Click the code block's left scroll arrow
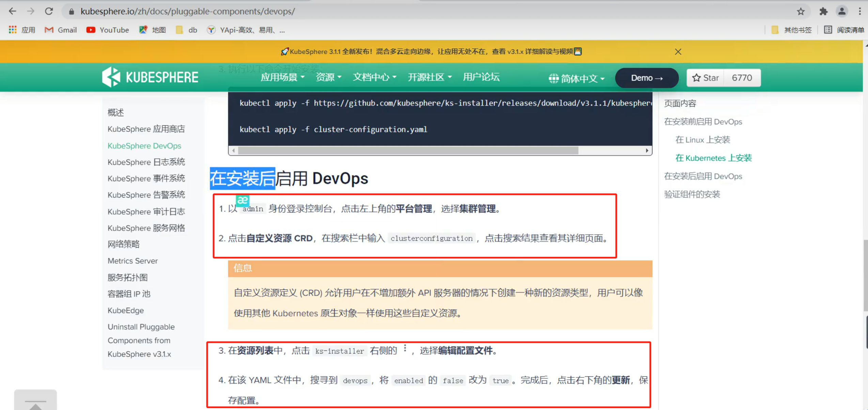The height and width of the screenshot is (410, 868). click(x=233, y=151)
